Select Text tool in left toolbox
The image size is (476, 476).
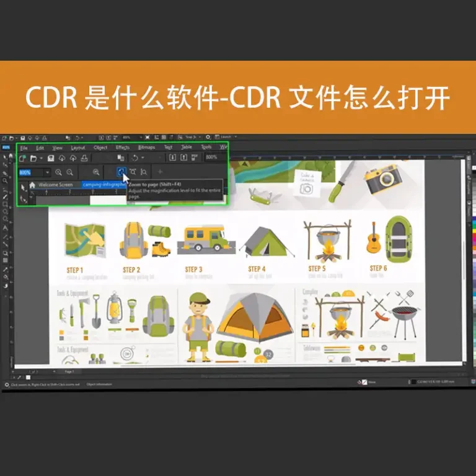pos(5,228)
